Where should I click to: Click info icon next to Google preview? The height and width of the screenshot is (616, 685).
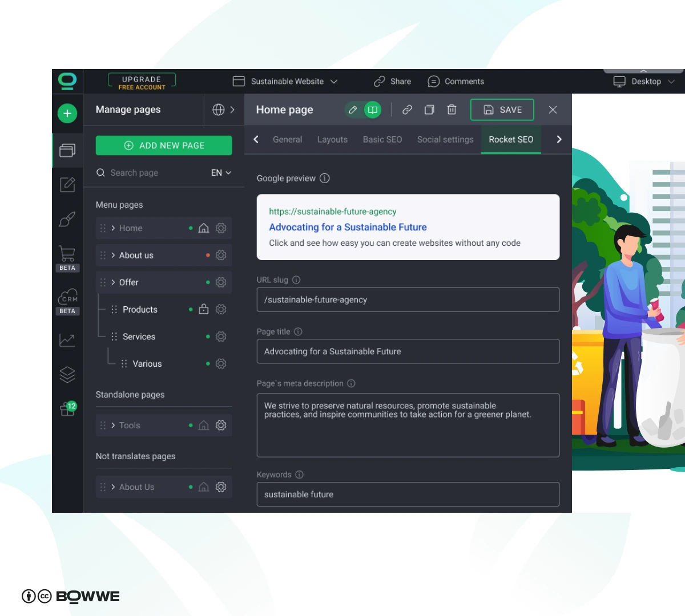(x=325, y=178)
